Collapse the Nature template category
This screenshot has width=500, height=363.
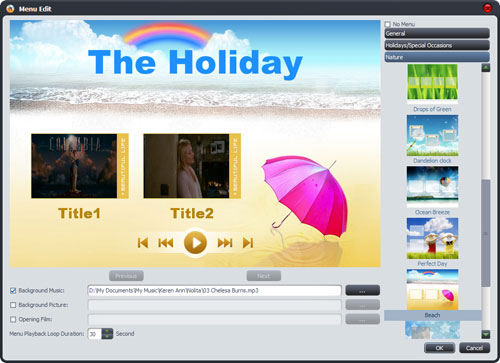(437, 57)
